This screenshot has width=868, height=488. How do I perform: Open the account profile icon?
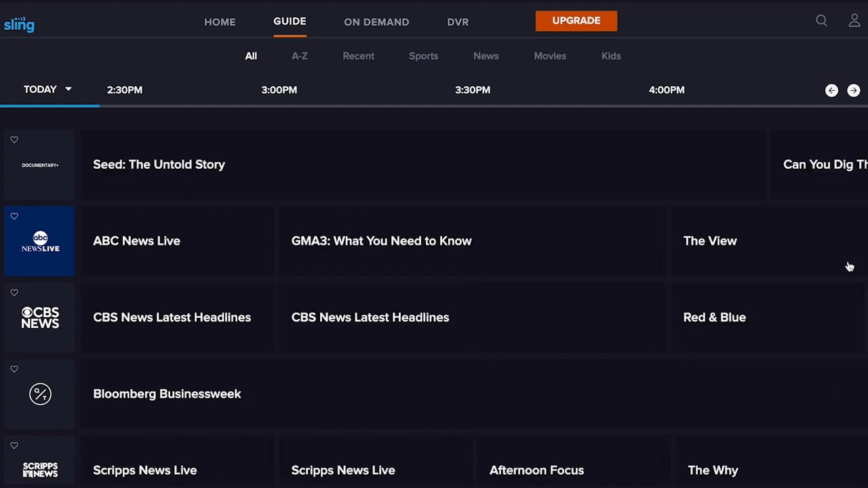tap(854, 21)
